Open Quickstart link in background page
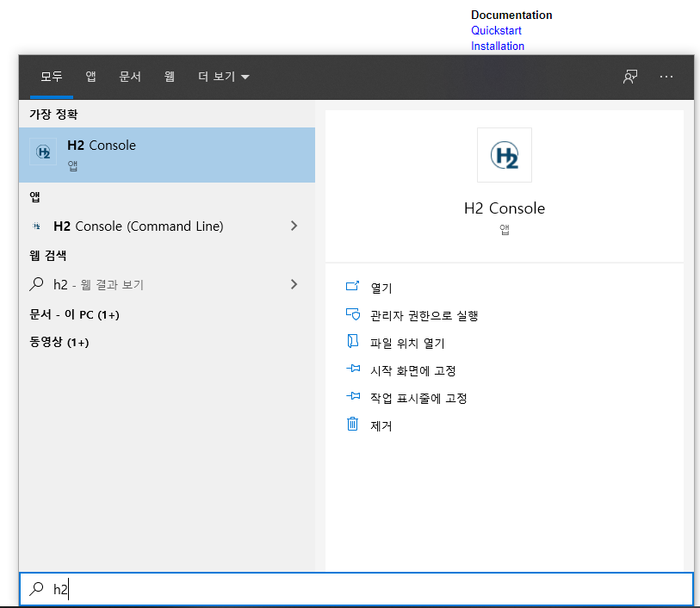This screenshot has width=700, height=608. coord(496,30)
